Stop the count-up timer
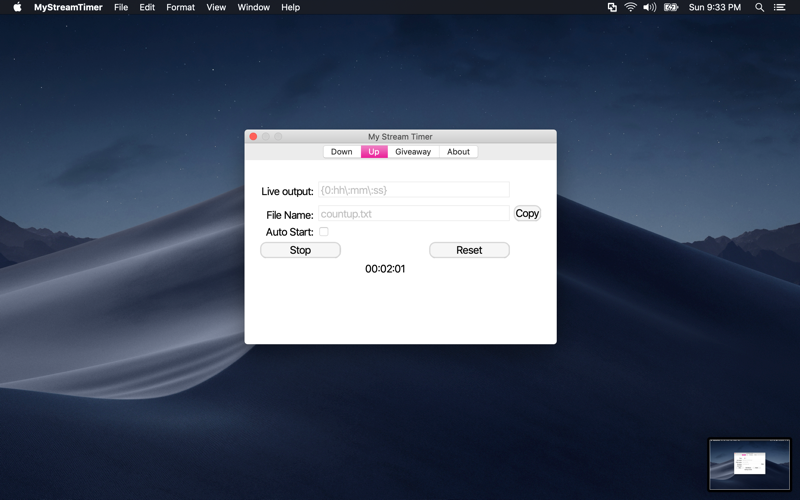This screenshot has height=500, width=800. [x=300, y=250]
